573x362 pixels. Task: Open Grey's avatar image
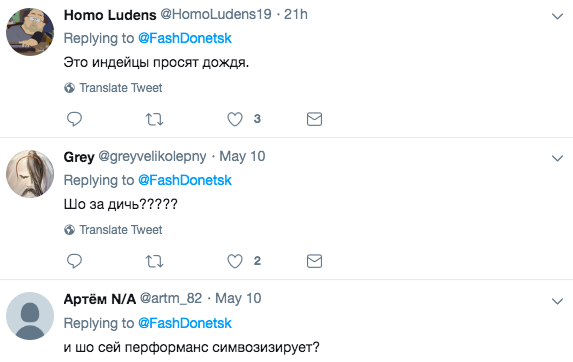pos(30,174)
